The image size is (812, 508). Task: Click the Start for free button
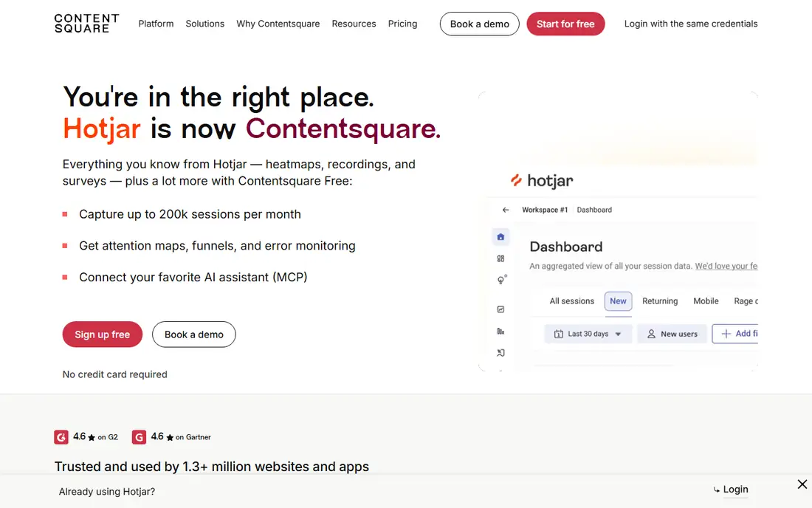pyautogui.click(x=565, y=24)
